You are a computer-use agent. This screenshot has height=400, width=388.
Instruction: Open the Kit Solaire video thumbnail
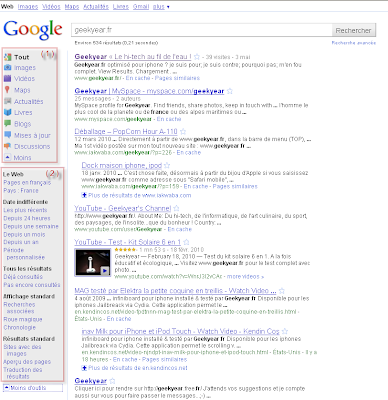(92, 262)
